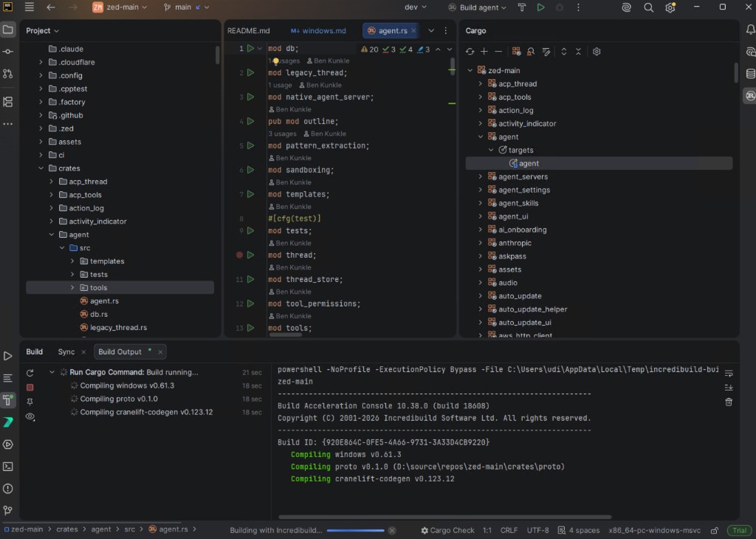
Task: Run gutter icon for mod db line
Action: point(251,48)
